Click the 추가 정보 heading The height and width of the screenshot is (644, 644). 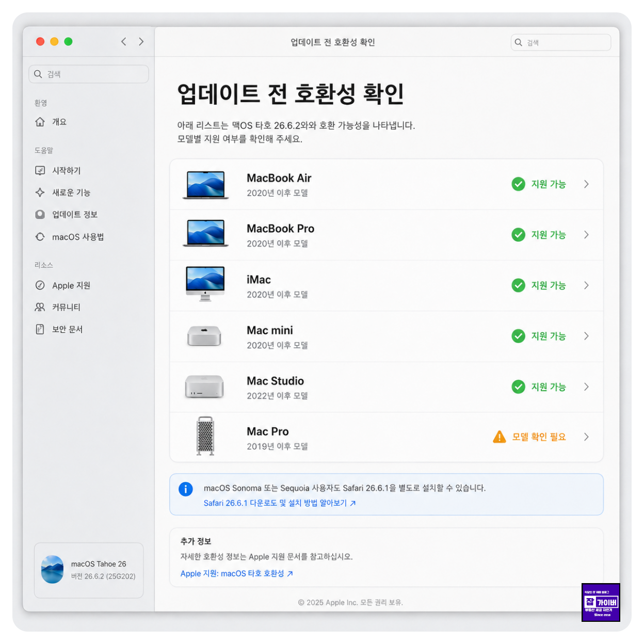[x=196, y=541]
